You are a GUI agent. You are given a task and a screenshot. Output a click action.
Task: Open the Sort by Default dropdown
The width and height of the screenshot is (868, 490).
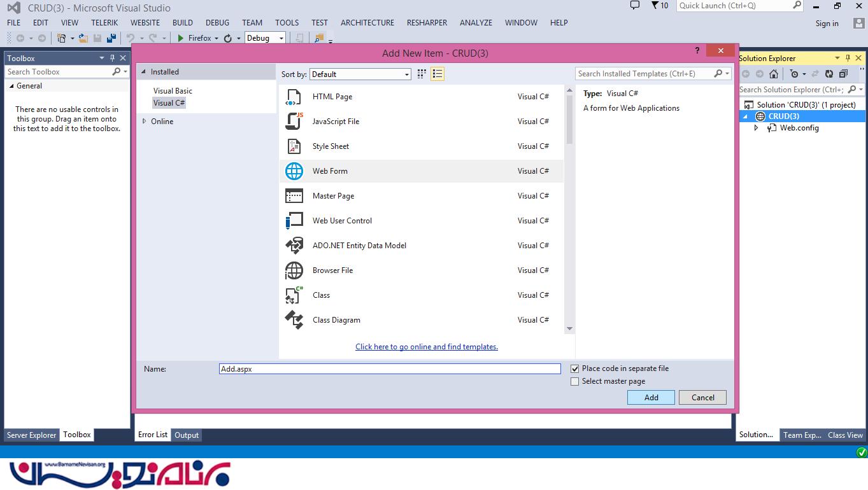(360, 74)
